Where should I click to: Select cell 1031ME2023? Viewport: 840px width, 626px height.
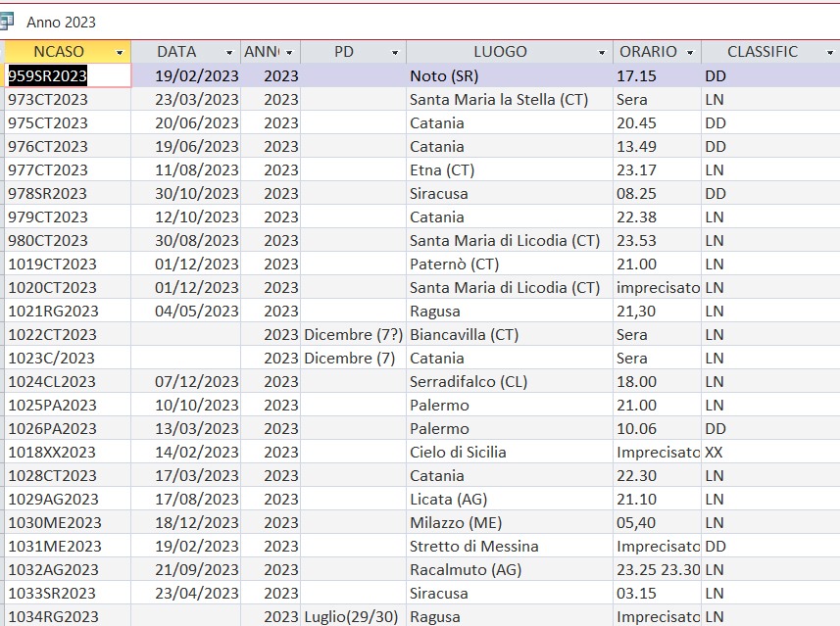[x=68, y=547]
